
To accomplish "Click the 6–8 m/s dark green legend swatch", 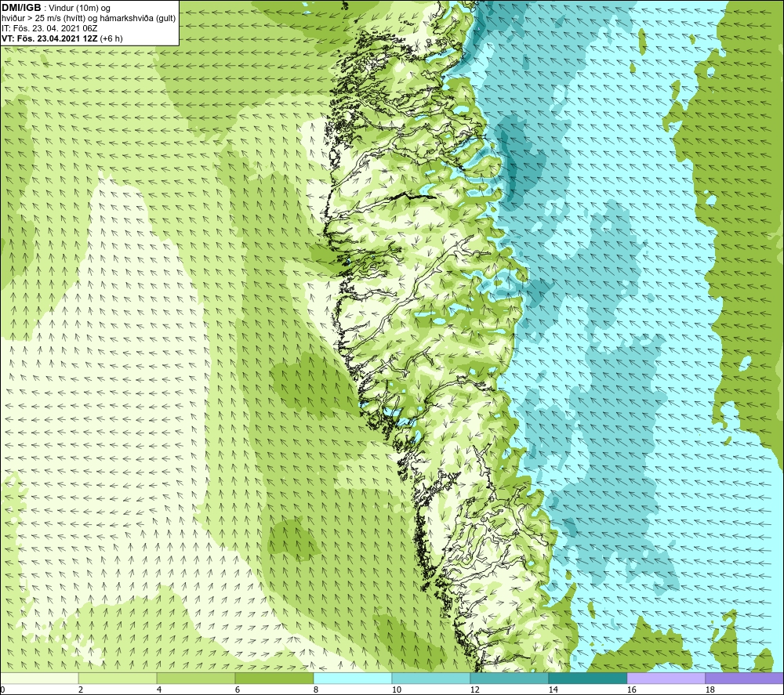I will (274, 678).
